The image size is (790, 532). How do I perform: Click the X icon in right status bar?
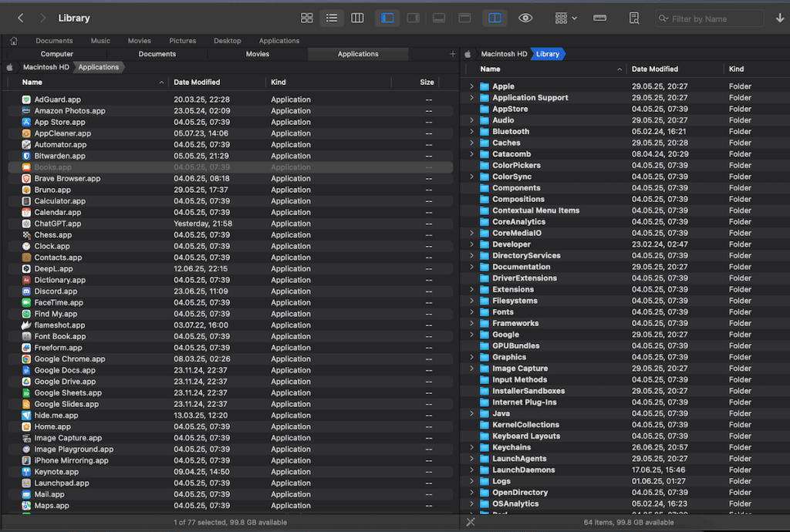[x=471, y=522]
